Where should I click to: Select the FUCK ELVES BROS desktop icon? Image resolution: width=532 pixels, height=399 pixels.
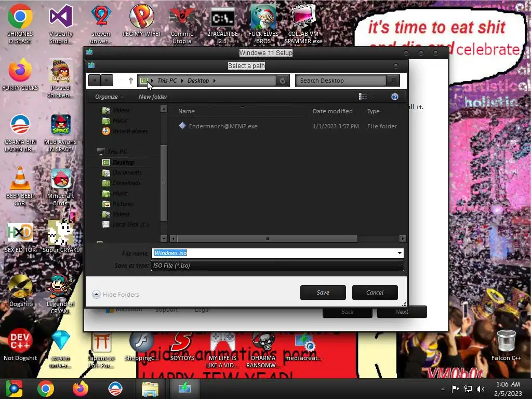tap(263, 24)
